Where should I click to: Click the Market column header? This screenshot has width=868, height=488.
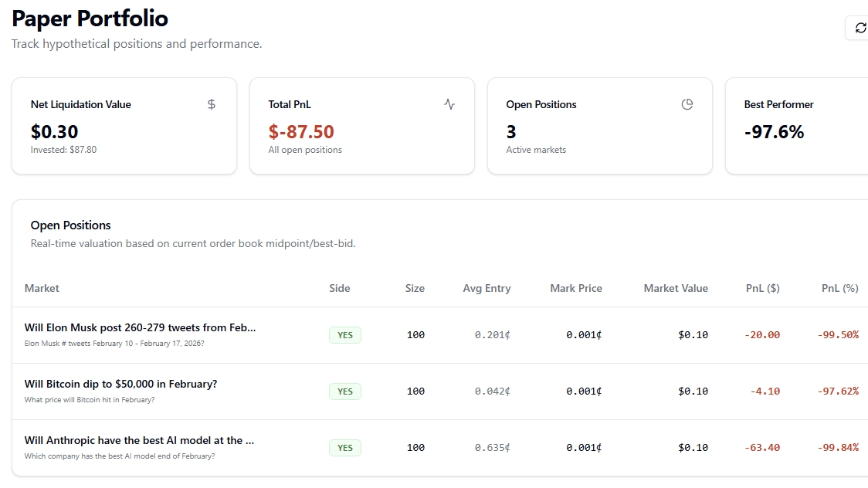pos(42,288)
